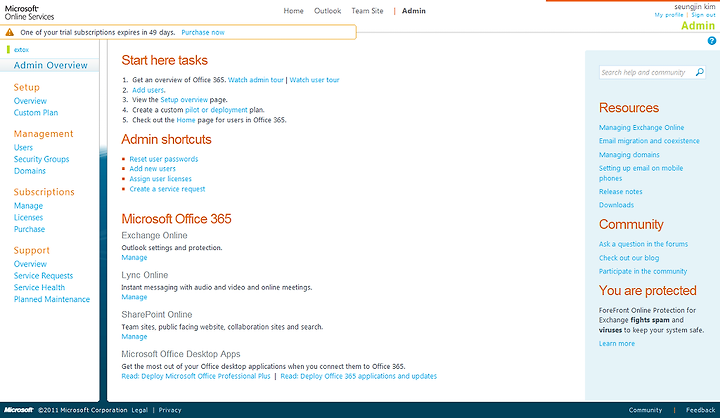
Task: Select the Admin tab in top navigation
Action: coord(414,11)
